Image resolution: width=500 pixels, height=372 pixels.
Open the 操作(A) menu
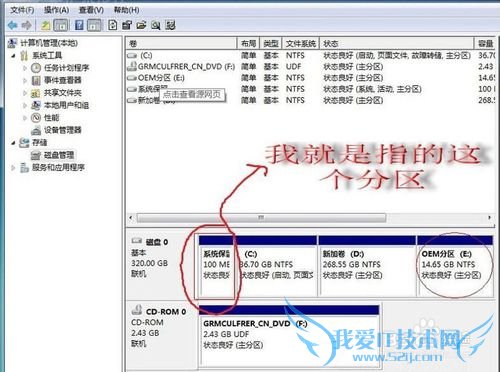57,10
